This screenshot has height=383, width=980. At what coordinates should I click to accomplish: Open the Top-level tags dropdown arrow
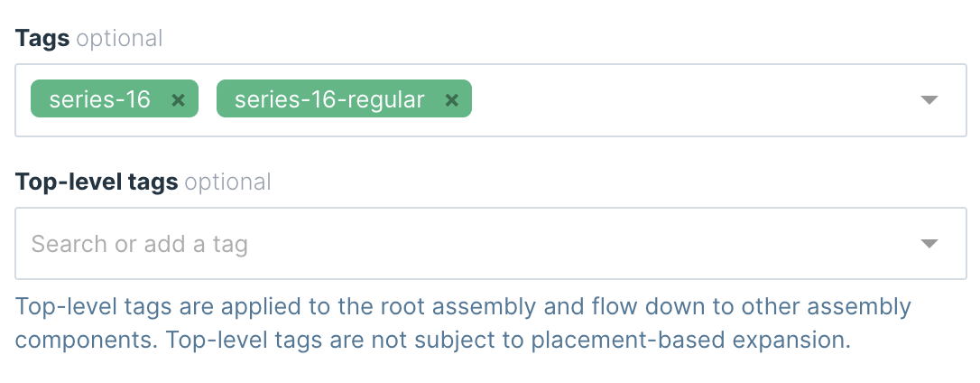[929, 244]
